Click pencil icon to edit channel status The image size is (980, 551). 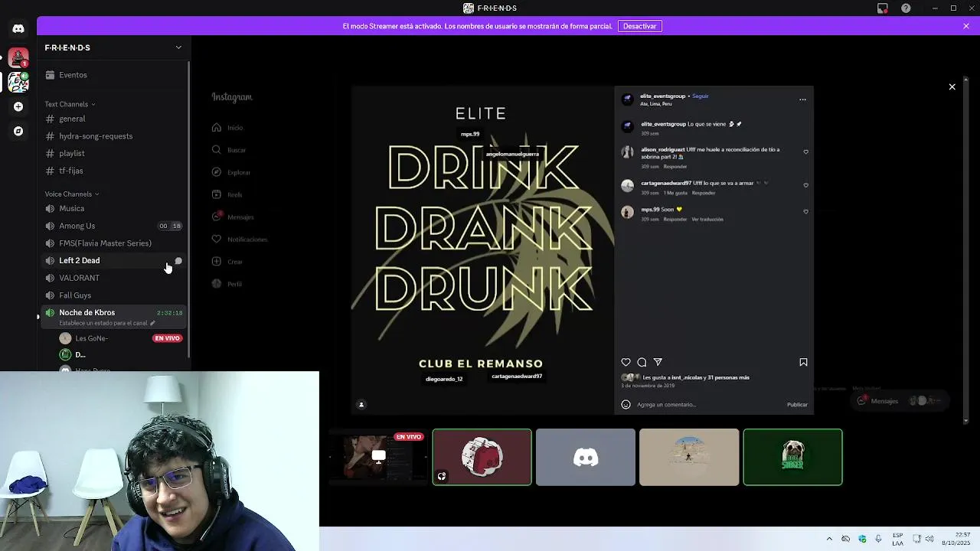[x=152, y=323]
